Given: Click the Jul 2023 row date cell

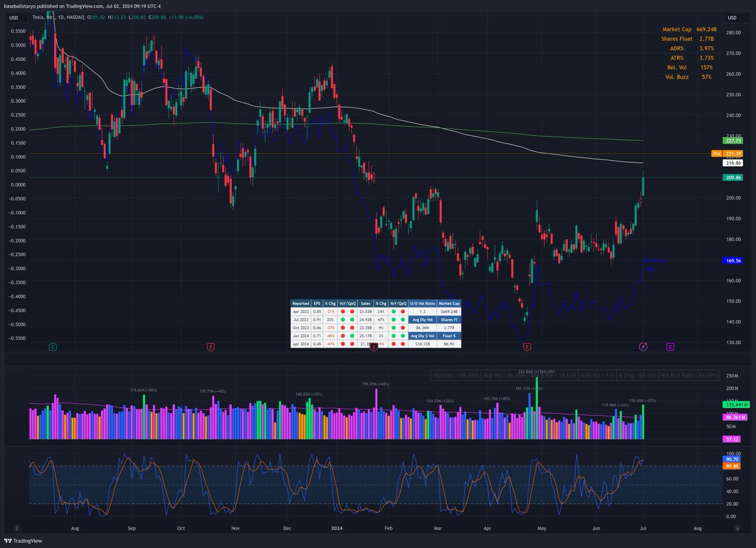Looking at the screenshot, I should [x=301, y=319].
